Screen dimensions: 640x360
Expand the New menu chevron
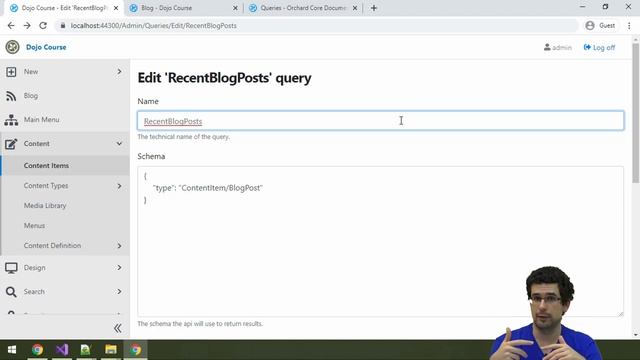[119, 71]
